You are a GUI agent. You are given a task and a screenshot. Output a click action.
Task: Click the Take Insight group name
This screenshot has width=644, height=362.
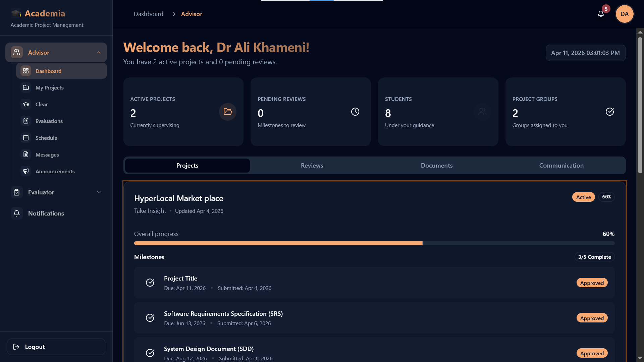pyautogui.click(x=150, y=211)
